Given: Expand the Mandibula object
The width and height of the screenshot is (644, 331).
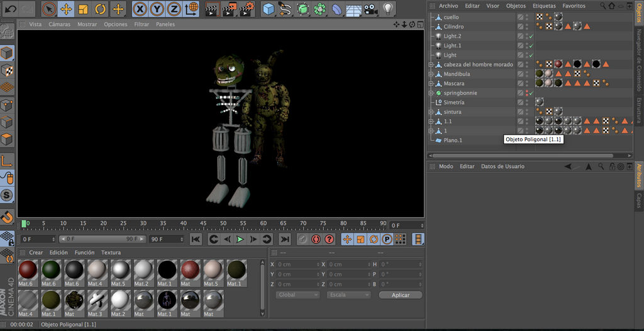Looking at the screenshot, I should coord(431,74).
